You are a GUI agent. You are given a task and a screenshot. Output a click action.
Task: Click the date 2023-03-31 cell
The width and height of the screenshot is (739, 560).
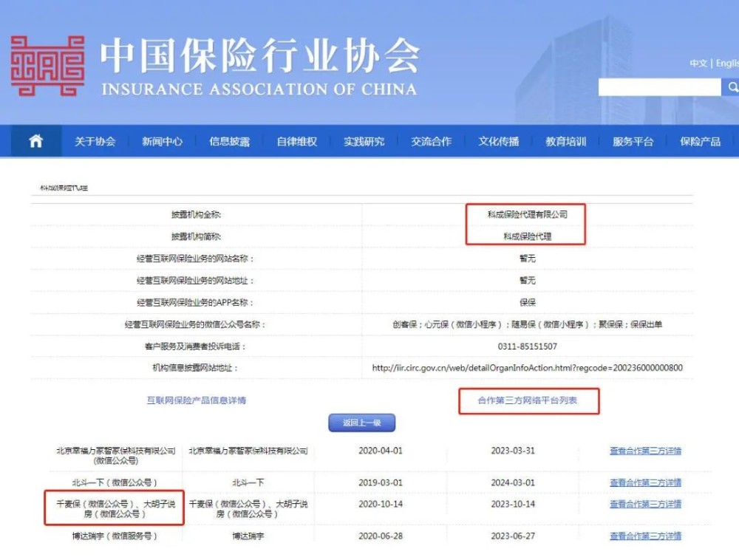click(x=513, y=451)
